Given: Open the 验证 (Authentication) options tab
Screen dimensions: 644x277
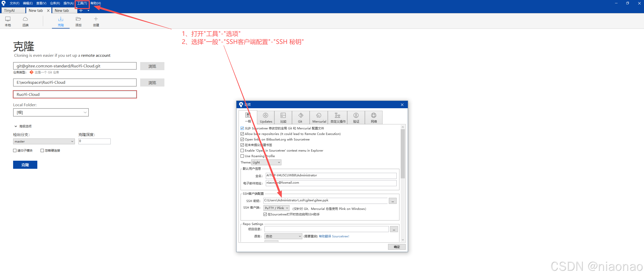Looking at the screenshot, I should pyautogui.click(x=356, y=118).
